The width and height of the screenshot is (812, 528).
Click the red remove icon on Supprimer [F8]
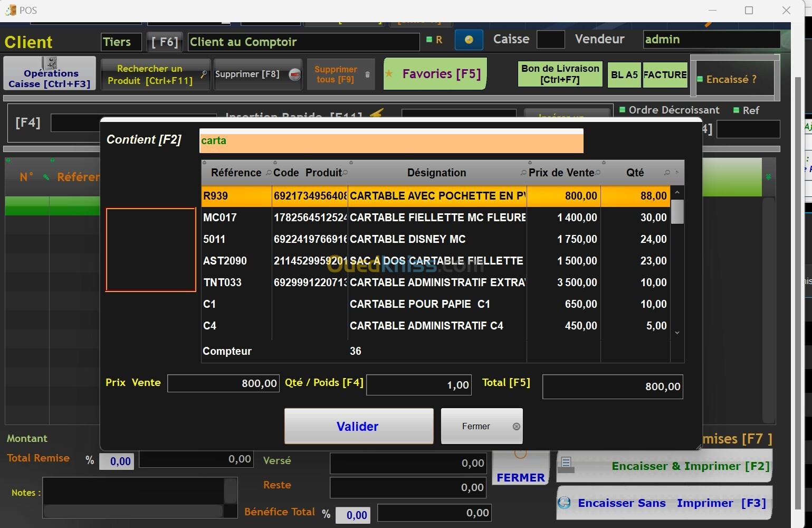click(x=294, y=75)
